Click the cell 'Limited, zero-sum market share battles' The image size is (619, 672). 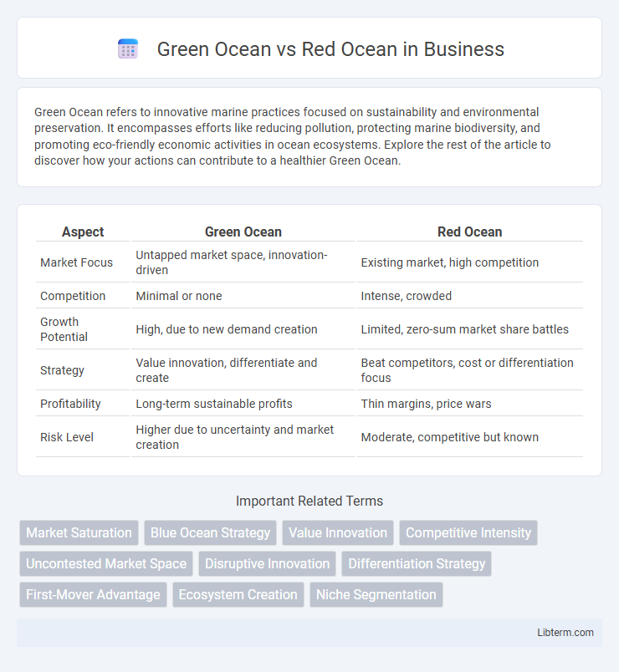(470, 329)
